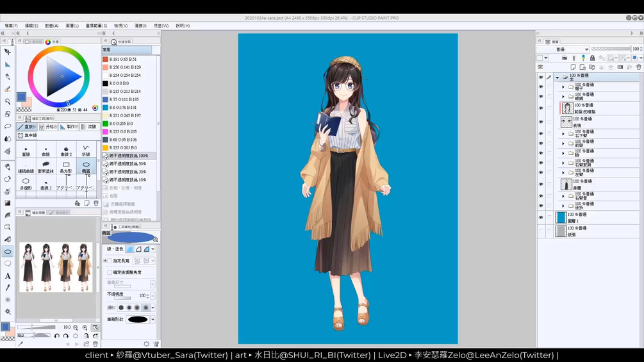Viewport: 644px width, 362px height.
Task: Hide the 左臂 folder layer
Action: [541, 172]
